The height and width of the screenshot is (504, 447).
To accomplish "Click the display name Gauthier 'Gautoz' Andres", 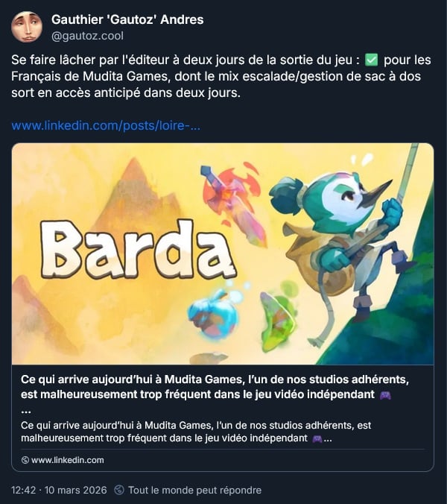I will [x=127, y=19].
